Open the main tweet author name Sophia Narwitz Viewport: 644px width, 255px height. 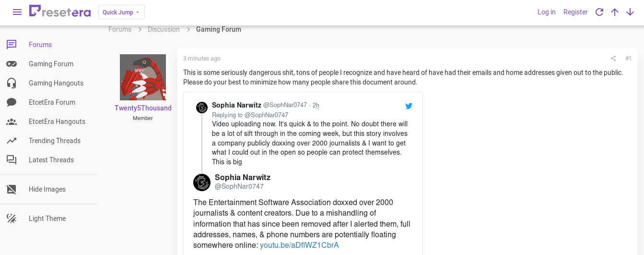tap(243, 178)
